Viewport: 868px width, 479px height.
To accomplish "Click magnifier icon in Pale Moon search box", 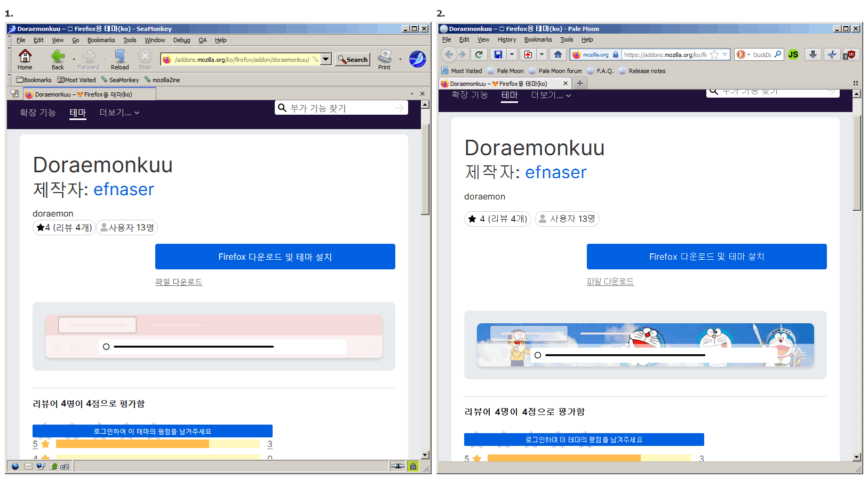I will coord(778,54).
